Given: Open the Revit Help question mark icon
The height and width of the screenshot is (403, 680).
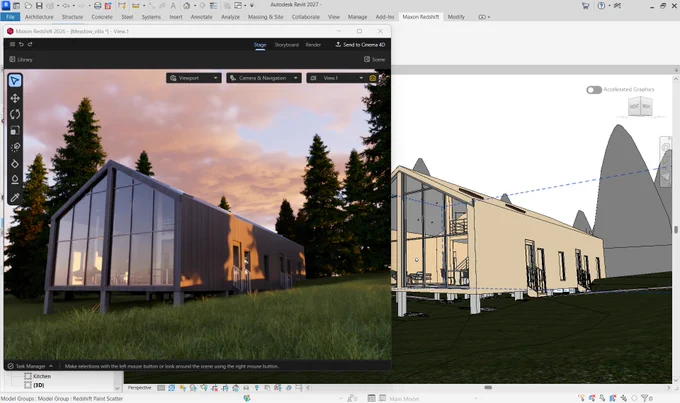Looking at the screenshot, I should (601, 6).
